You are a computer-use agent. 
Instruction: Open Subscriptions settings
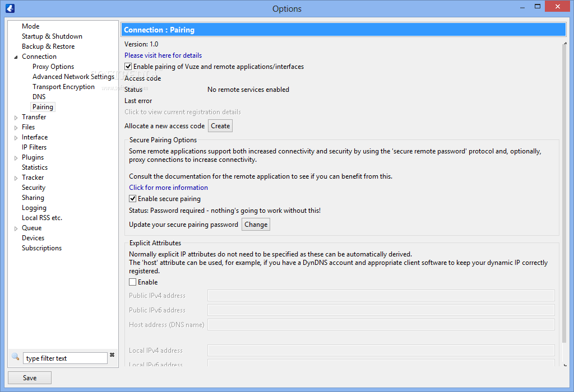coord(41,248)
